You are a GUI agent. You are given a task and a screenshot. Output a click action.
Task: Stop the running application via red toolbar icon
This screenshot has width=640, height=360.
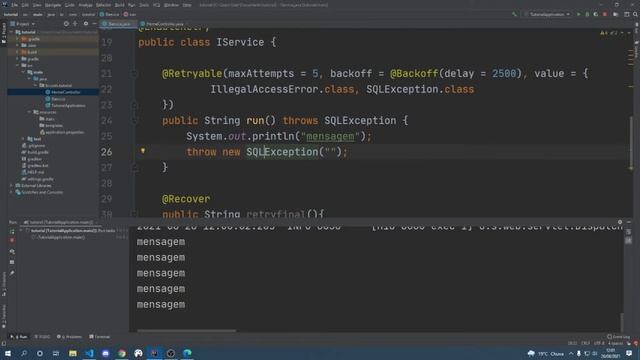click(x=605, y=14)
